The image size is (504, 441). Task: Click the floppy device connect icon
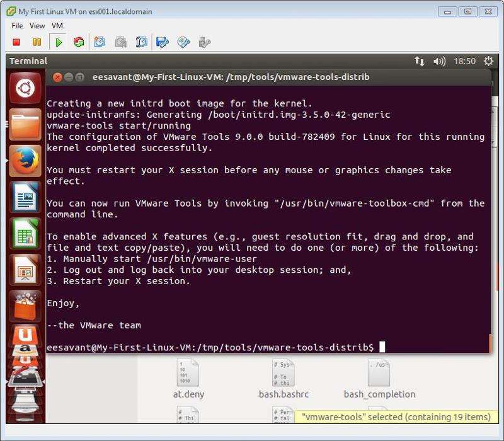[x=163, y=42]
